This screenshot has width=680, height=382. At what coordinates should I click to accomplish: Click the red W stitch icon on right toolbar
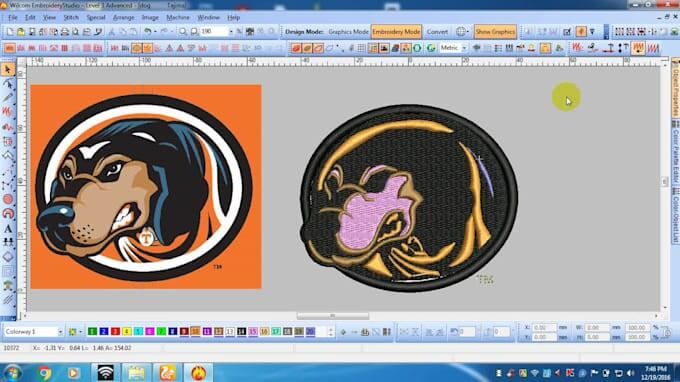click(577, 47)
